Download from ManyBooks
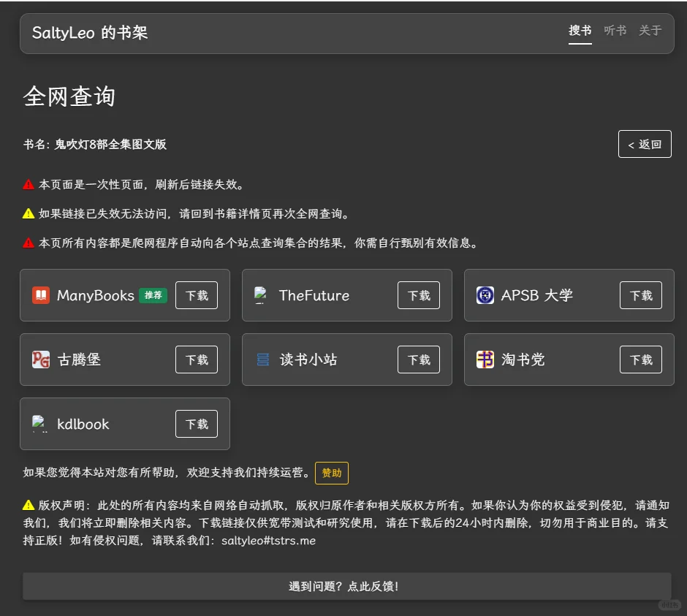The image size is (687, 616). tap(197, 295)
